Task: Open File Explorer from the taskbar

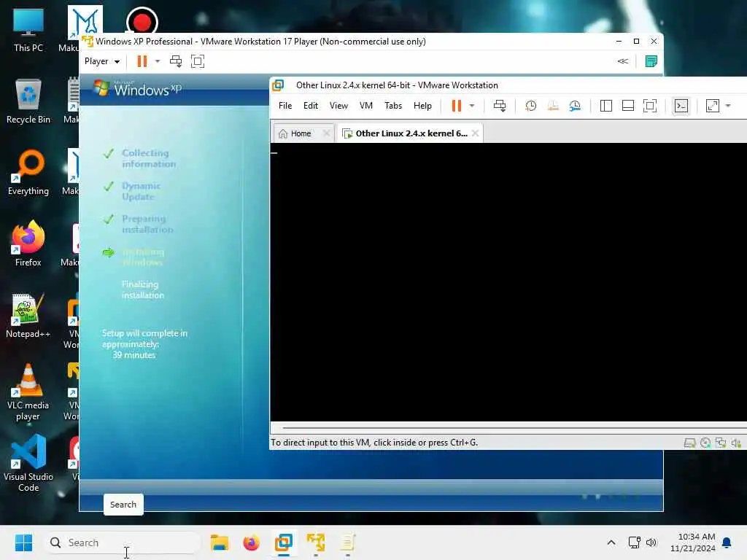Action: 220,542
